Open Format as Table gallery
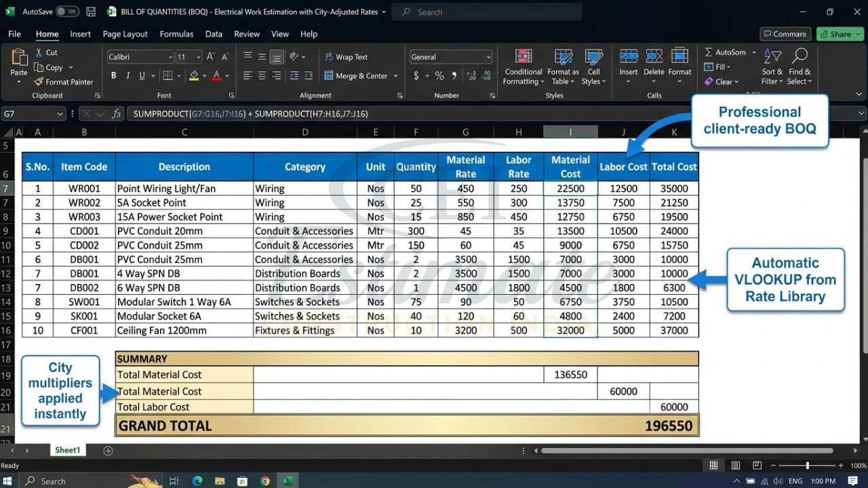 563,67
